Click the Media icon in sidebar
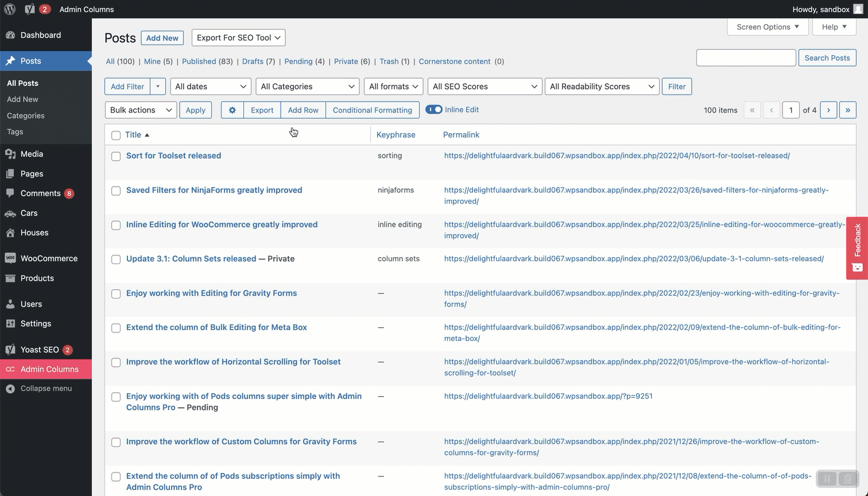 coord(10,154)
